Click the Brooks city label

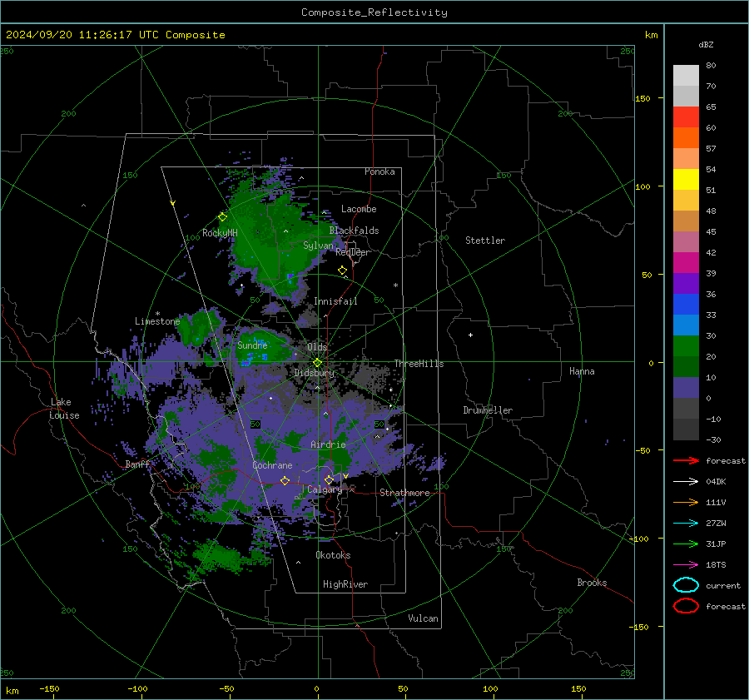(592, 583)
